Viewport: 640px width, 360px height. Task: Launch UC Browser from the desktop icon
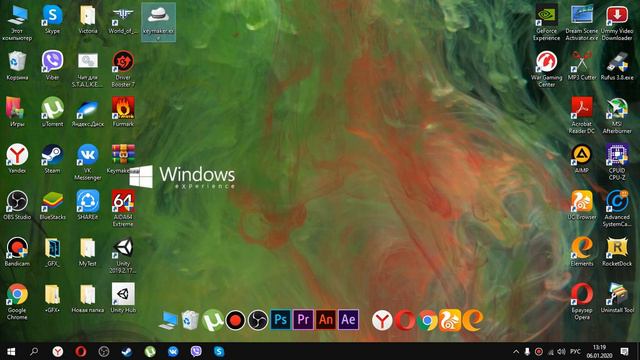pos(582,205)
